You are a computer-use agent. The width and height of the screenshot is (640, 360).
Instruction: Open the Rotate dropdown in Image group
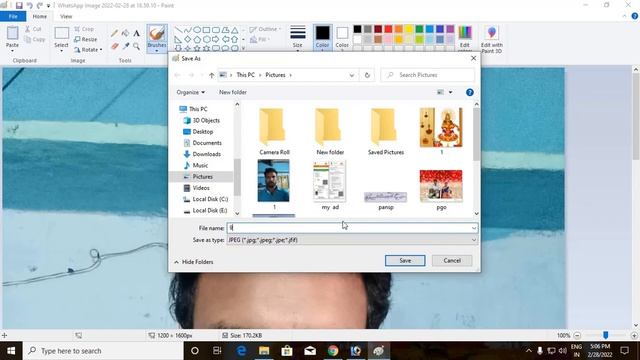pos(88,50)
